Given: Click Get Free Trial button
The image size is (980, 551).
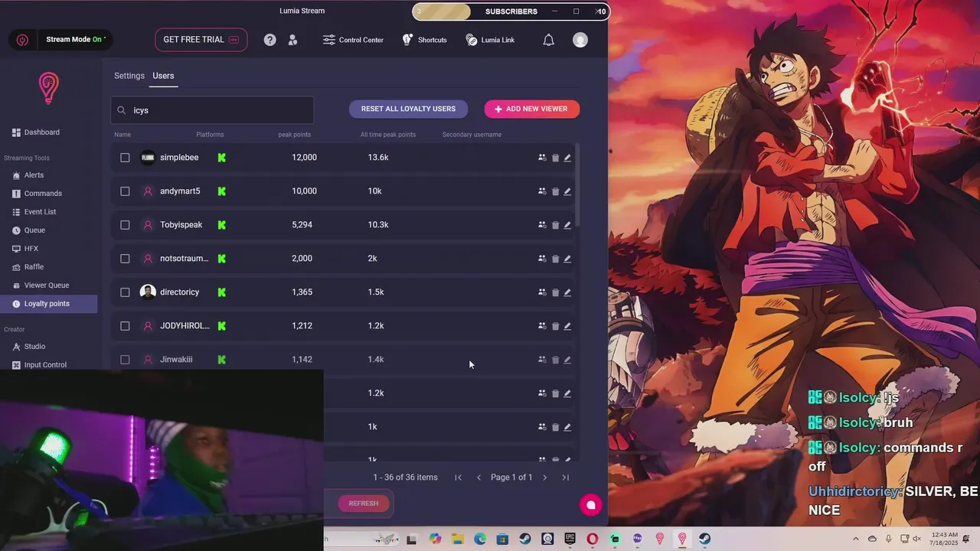Looking at the screenshot, I should coord(201,40).
